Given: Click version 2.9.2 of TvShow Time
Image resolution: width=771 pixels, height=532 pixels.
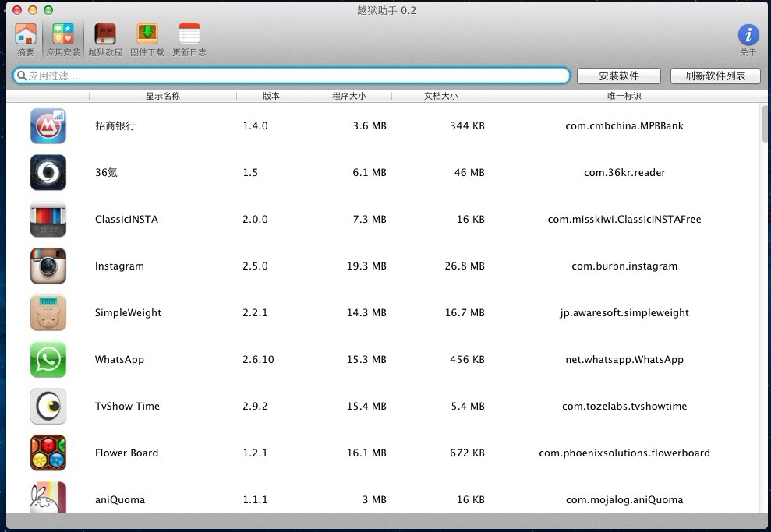Looking at the screenshot, I should point(255,407).
